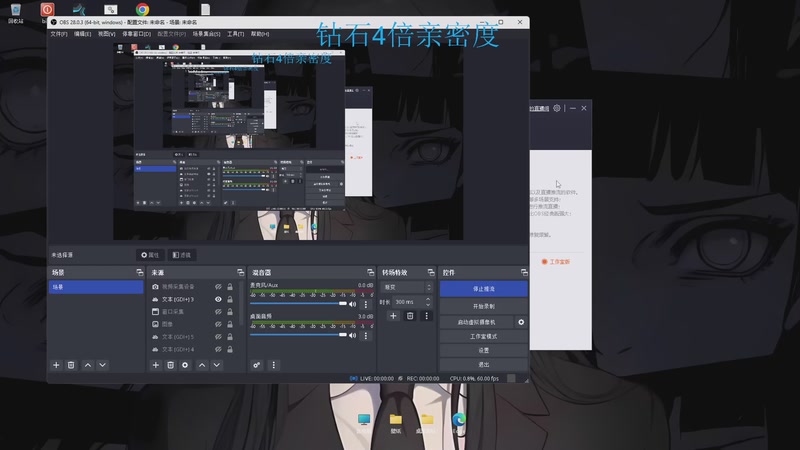
Task: Click the Exit button in Controls
Action: coord(483,364)
